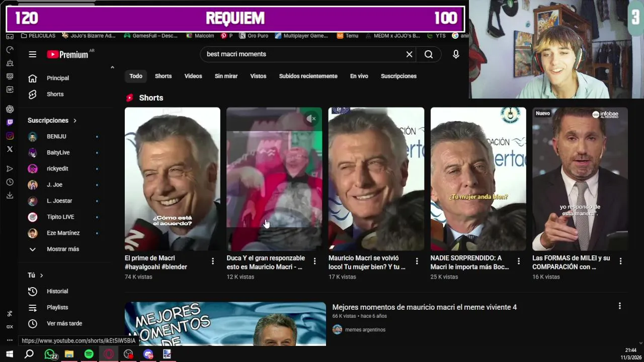Screen dimensions: 644x362
Task: Open the GX settings icon in sidebar
Action: [10, 326]
